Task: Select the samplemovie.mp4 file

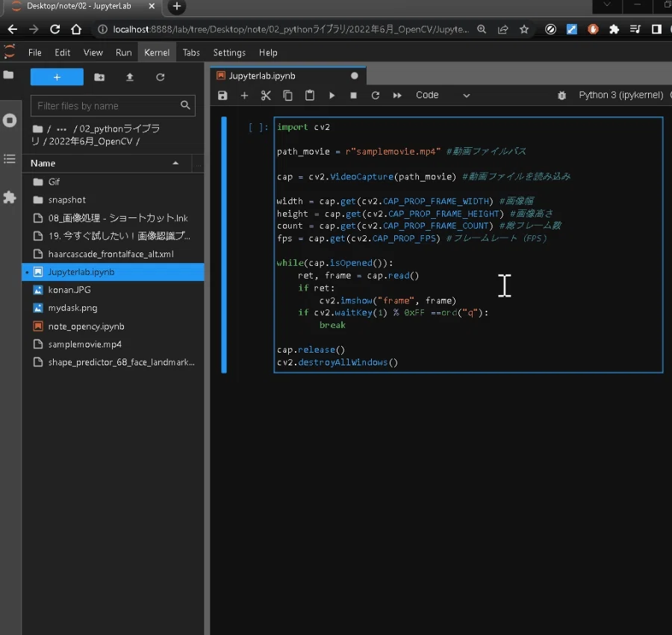Action: (113, 344)
